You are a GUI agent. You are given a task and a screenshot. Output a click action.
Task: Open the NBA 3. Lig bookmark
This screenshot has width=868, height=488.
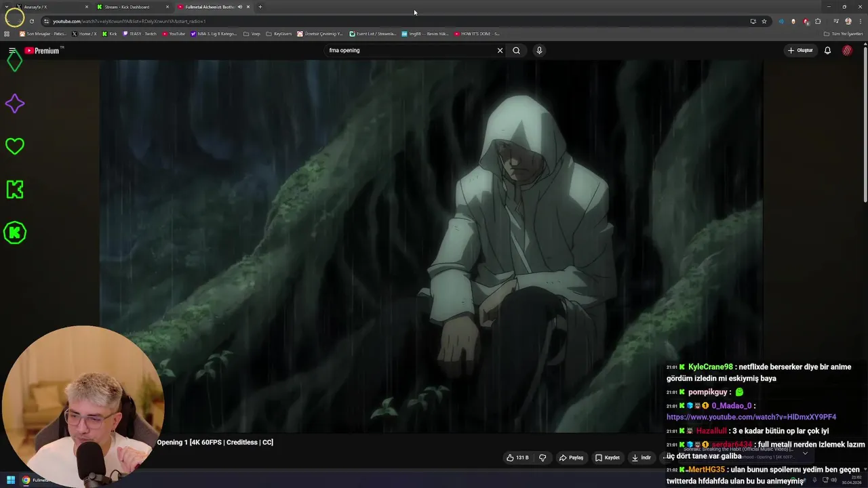click(x=214, y=33)
